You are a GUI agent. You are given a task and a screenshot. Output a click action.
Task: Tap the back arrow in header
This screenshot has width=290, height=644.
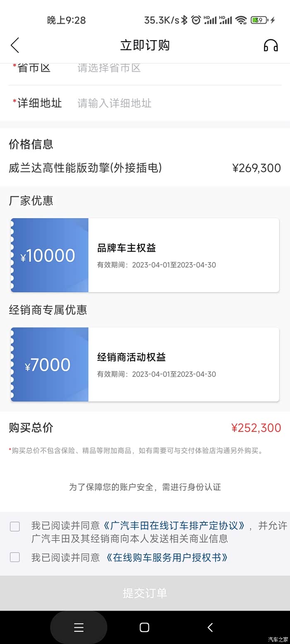15,45
